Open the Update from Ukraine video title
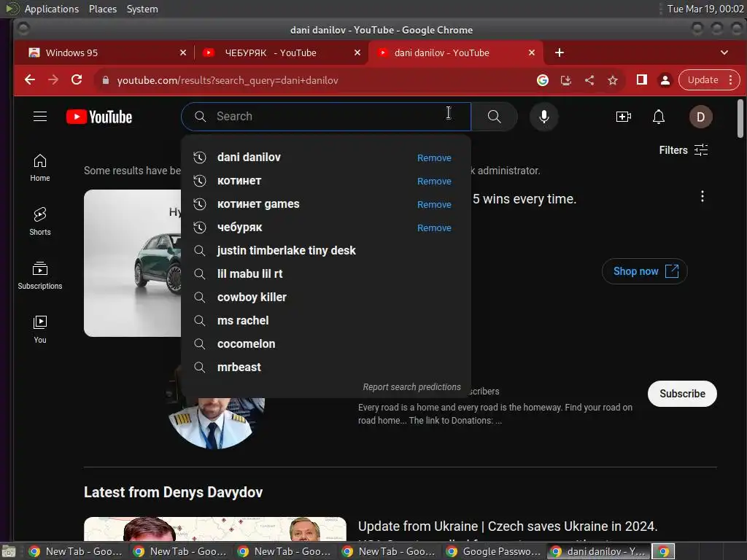This screenshot has width=747, height=560. [x=508, y=526]
